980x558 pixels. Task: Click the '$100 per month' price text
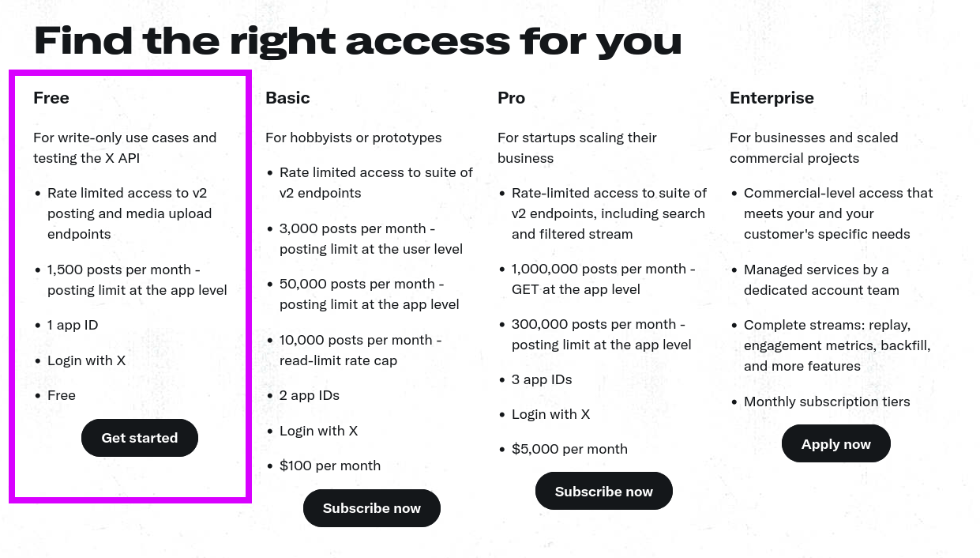pyautogui.click(x=330, y=466)
